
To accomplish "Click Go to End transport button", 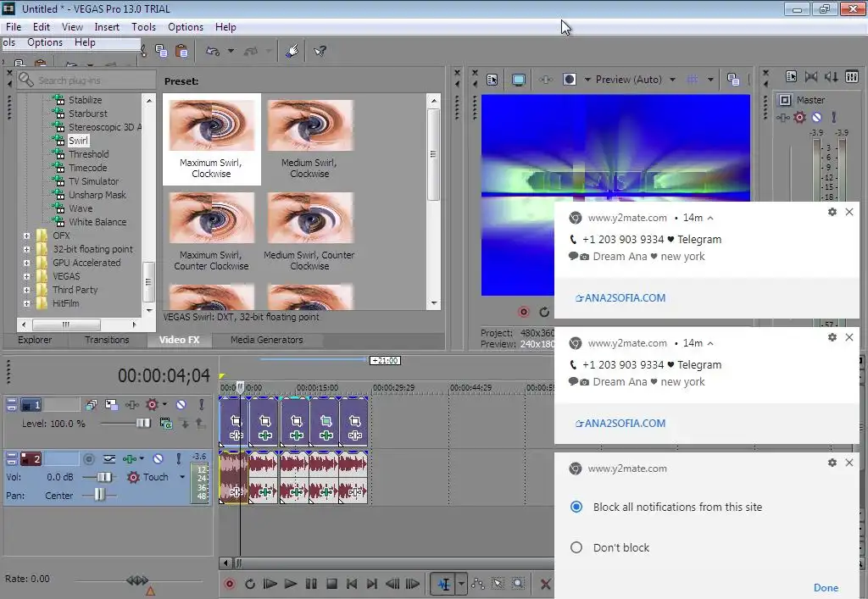I will coord(372,584).
